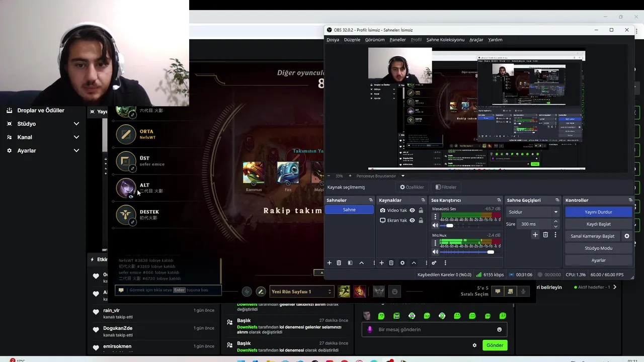Click Sanal Kamerayı Başlat button
This screenshot has width=644, height=362.
coord(592,236)
